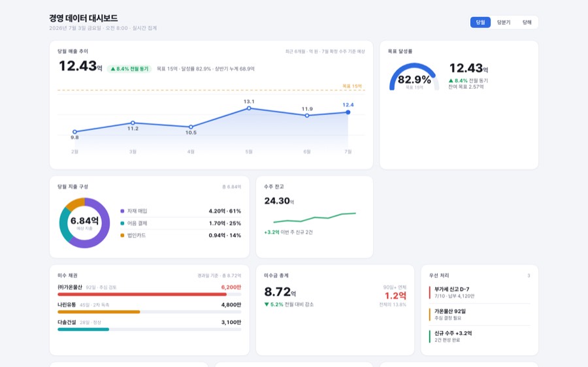The image size is (588, 367).
Task: Click the red 1.2억 overdue figure
Action: click(x=395, y=295)
